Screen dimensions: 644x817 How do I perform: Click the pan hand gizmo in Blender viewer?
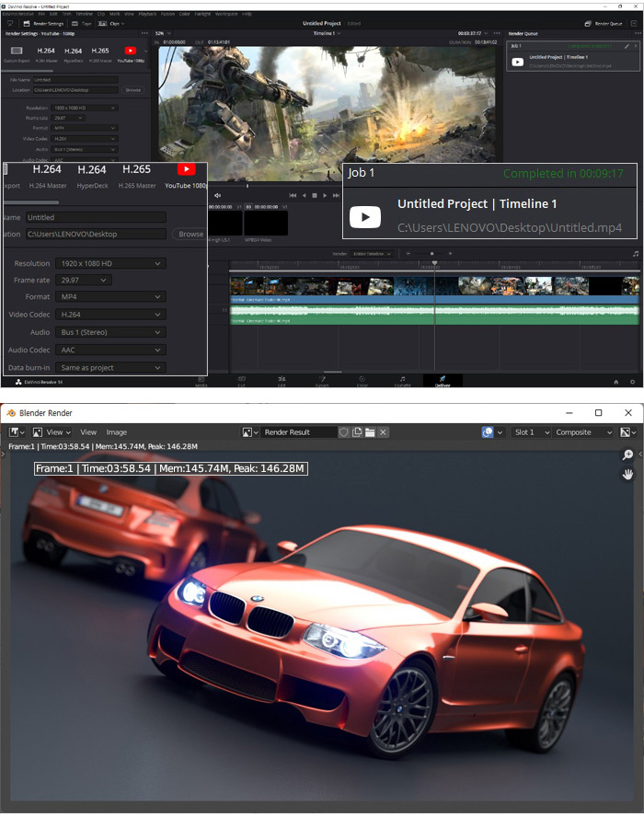[x=627, y=474]
